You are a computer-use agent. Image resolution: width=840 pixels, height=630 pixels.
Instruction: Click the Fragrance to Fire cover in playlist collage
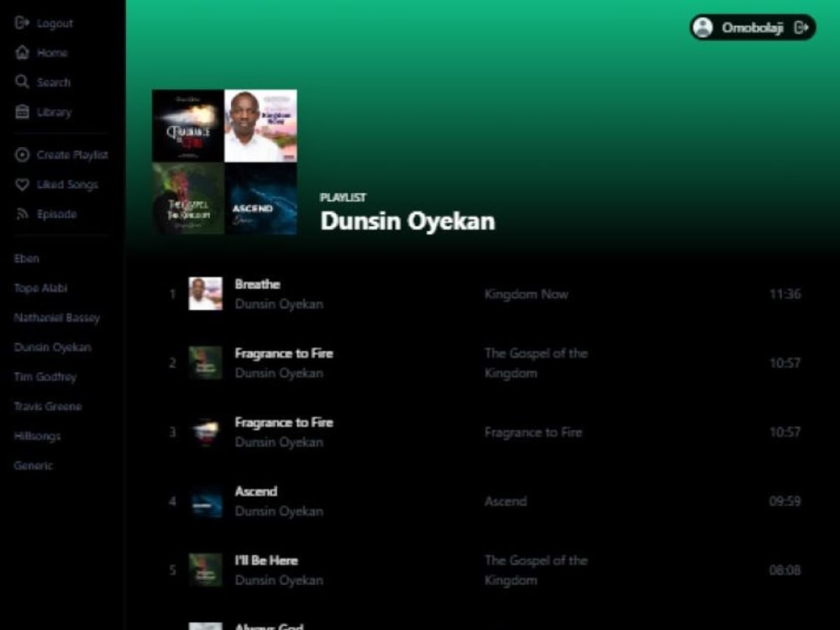coord(188,126)
